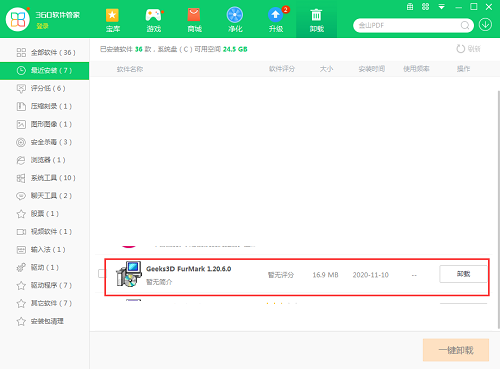Show 全部软件 (36) category
The width and height of the screenshot is (500, 369).
(x=45, y=52)
